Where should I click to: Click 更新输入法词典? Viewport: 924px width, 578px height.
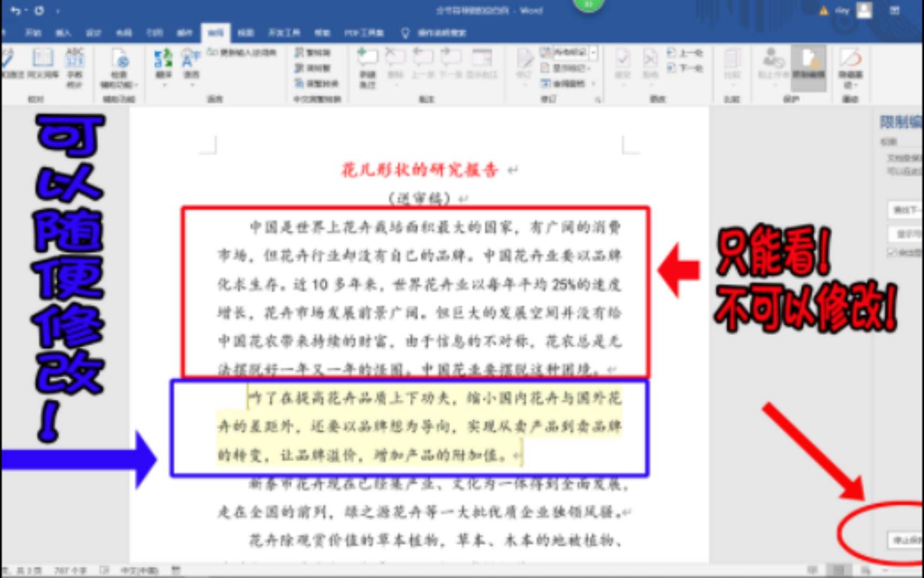pyautogui.click(x=242, y=52)
